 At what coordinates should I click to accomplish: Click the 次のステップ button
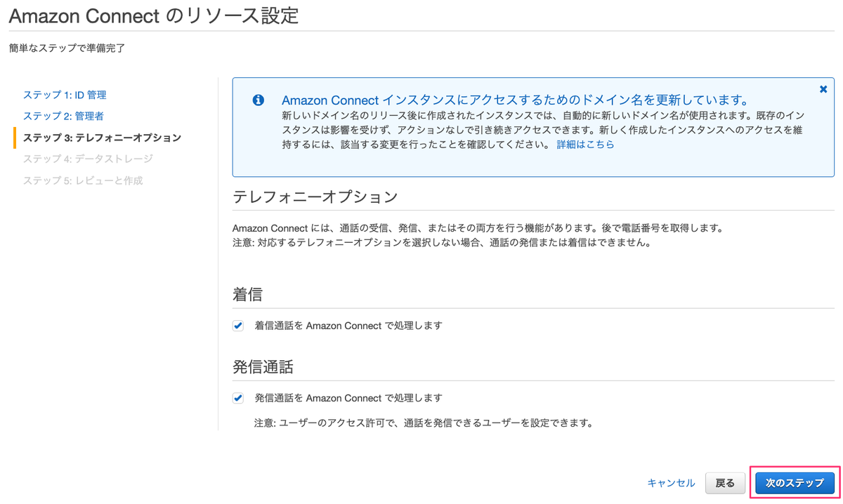coord(795,483)
